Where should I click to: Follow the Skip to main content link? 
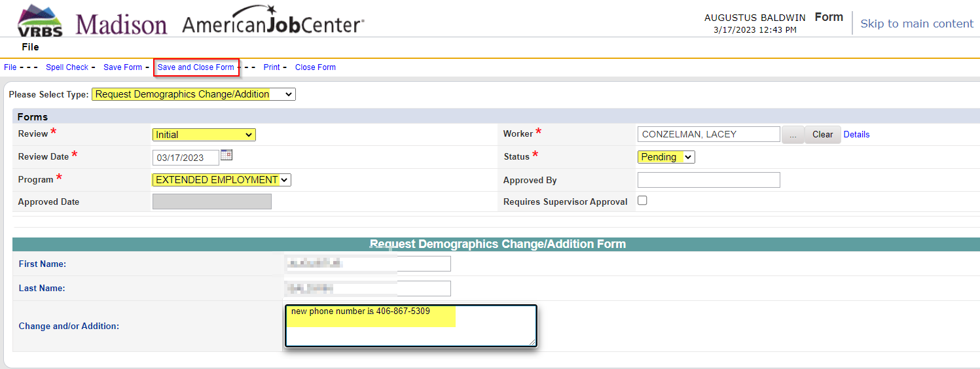(916, 24)
